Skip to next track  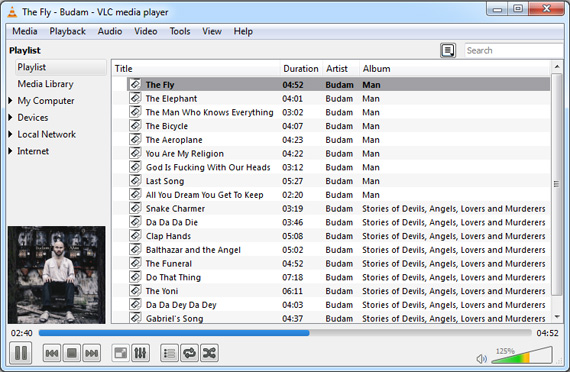(92, 353)
